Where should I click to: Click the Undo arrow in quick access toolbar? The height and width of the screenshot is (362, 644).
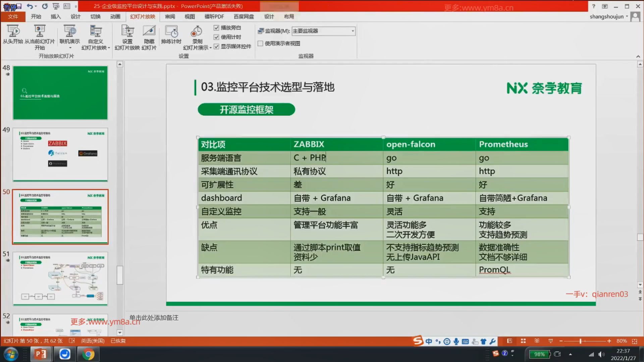click(30, 6)
